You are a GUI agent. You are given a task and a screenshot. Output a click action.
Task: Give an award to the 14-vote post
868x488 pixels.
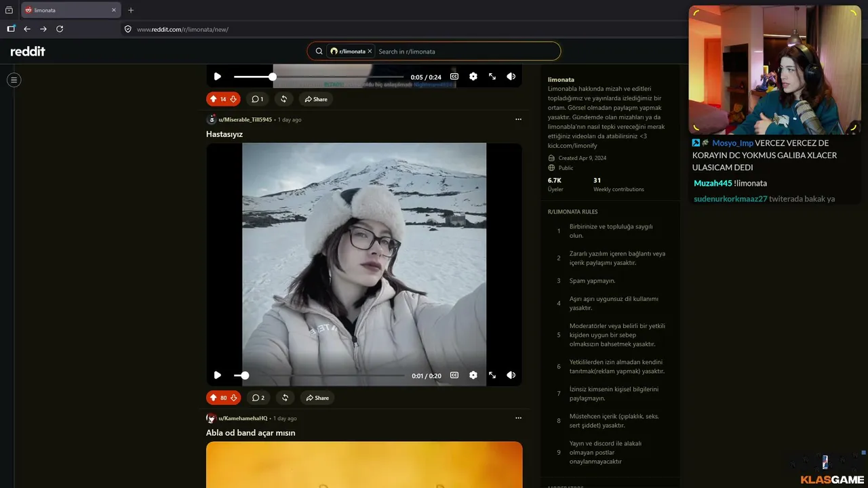pos(284,99)
